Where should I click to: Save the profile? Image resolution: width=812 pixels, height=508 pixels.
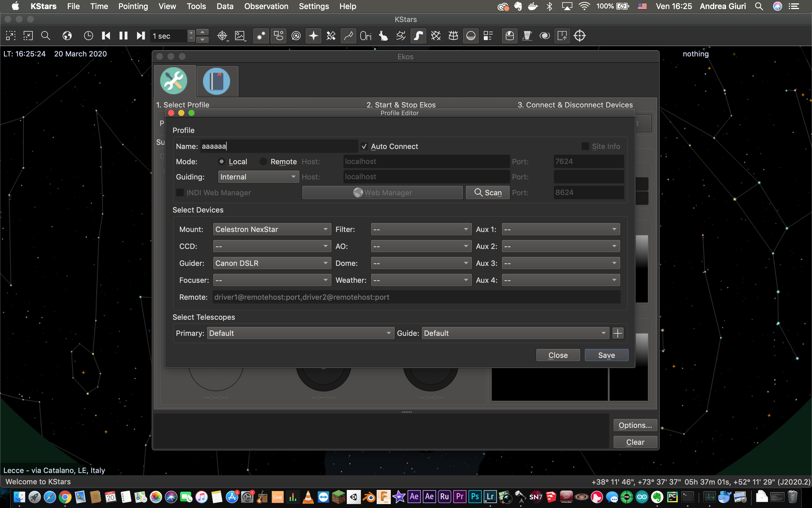[606, 355]
